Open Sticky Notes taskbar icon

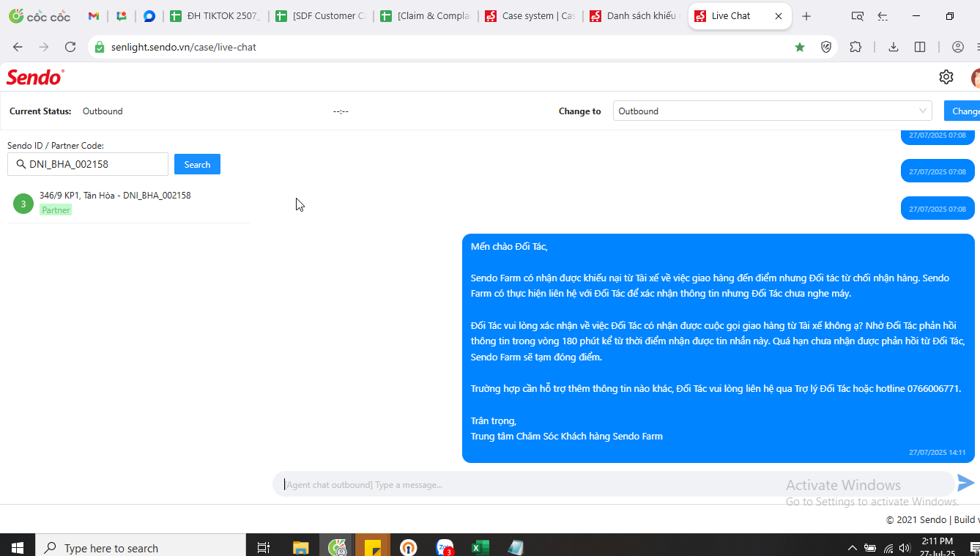373,547
